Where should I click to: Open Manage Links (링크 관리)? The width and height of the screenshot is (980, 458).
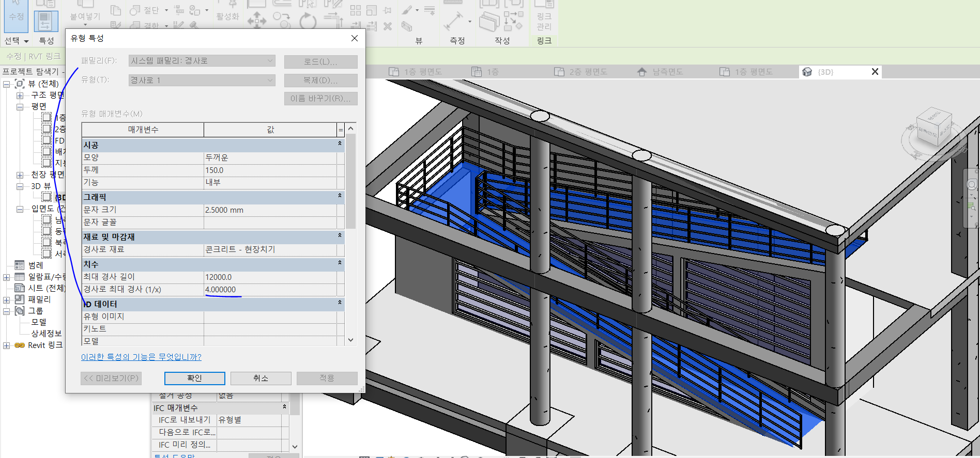tap(544, 15)
